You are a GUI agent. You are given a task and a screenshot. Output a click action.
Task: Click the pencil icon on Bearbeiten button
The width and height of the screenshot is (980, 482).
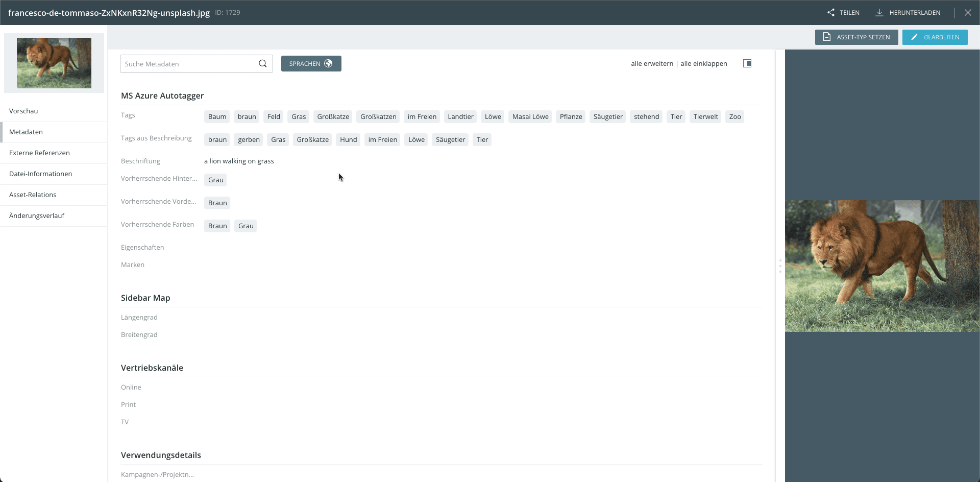click(915, 37)
